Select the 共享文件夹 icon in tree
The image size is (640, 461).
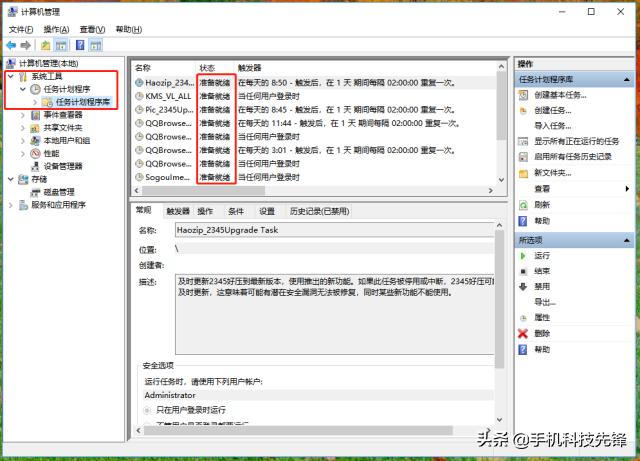36,128
